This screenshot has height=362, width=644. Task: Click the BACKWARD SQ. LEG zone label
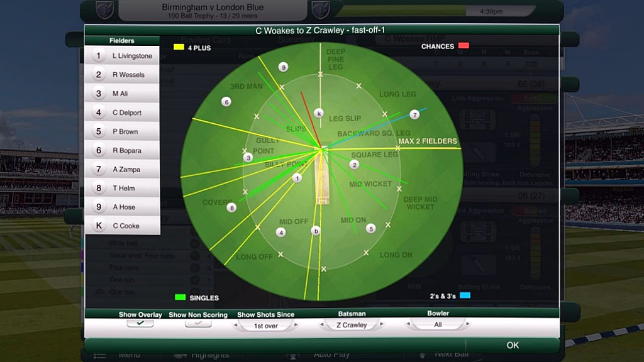[x=374, y=133]
